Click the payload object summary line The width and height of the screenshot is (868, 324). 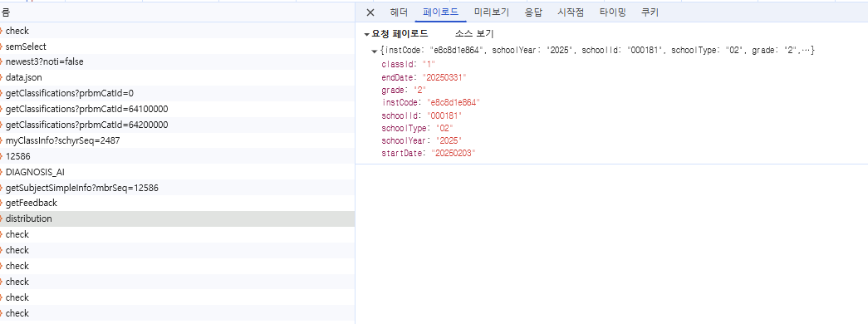[x=597, y=51]
